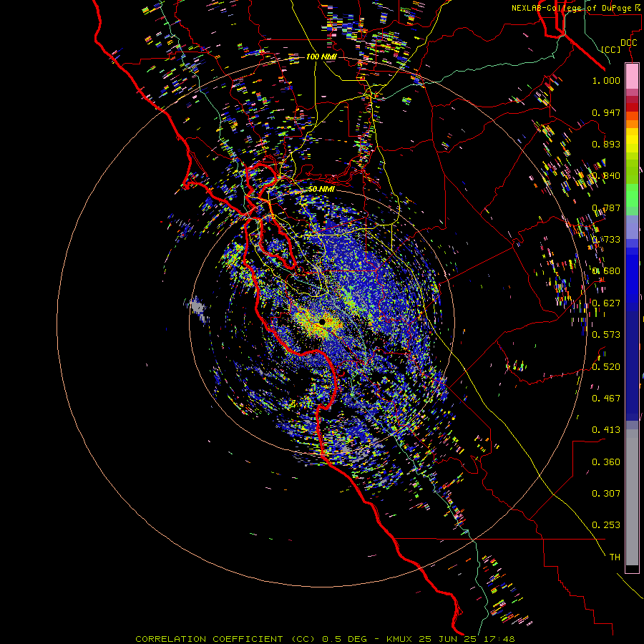Click the TH threshold label
This screenshot has width=644, height=644.
pos(615,557)
